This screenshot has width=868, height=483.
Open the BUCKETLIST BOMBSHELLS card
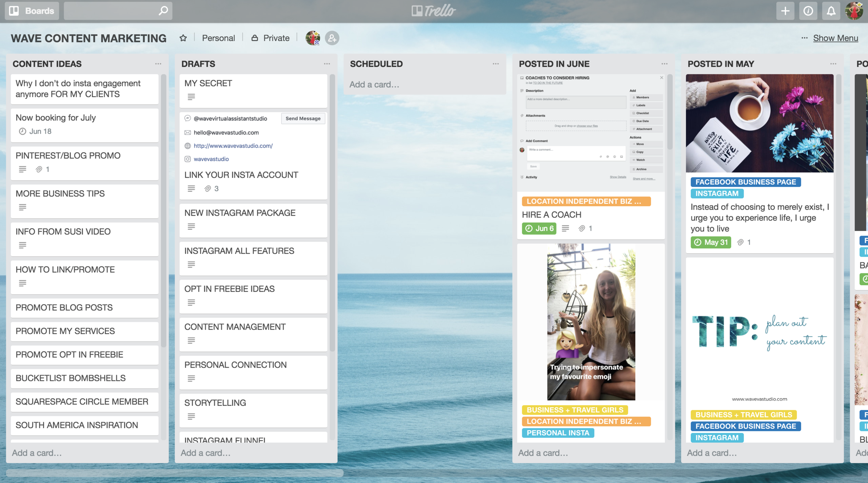pyautogui.click(x=84, y=378)
